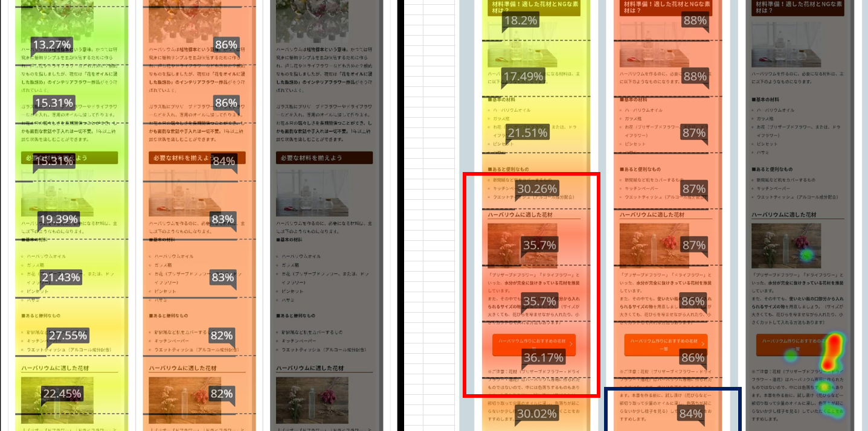Select the 21.51% heatmap label

click(528, 133)
